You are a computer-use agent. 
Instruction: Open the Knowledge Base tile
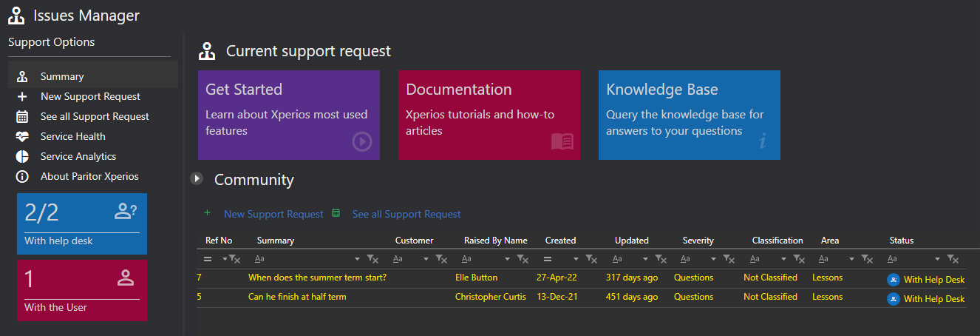(x=690, y=115)
